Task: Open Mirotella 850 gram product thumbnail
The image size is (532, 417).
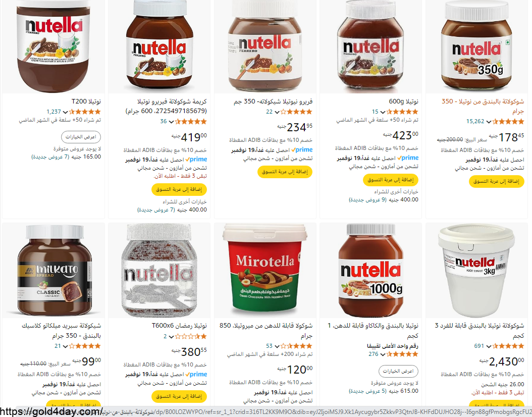Action: [x=265, y=270]
